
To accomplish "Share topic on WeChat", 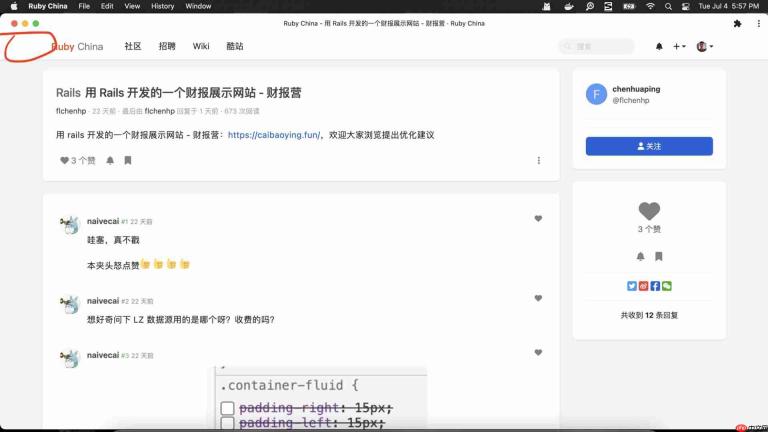I will 667,286.
